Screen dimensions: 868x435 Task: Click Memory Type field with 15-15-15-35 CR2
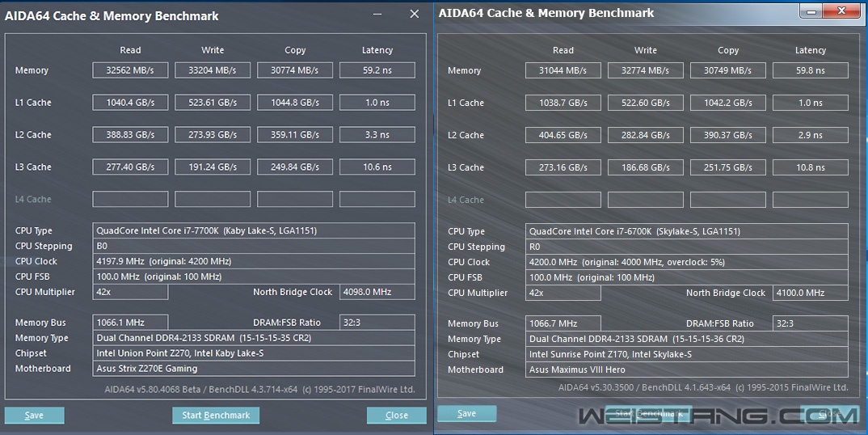click(254, 338)
